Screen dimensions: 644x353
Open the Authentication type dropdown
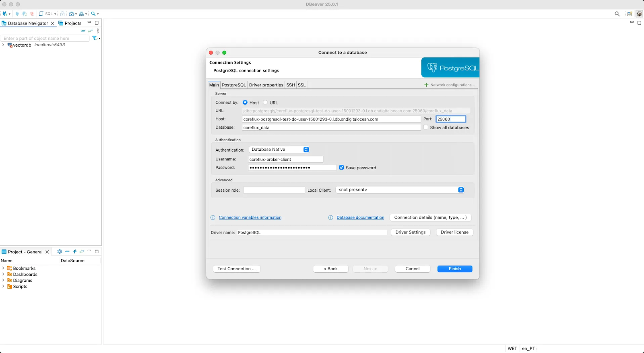tap(279, 150)
